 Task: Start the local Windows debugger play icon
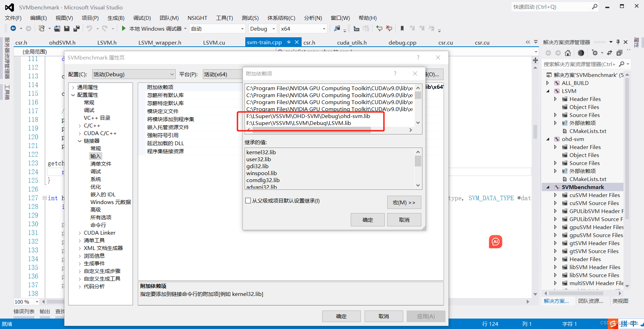point(124,29)
